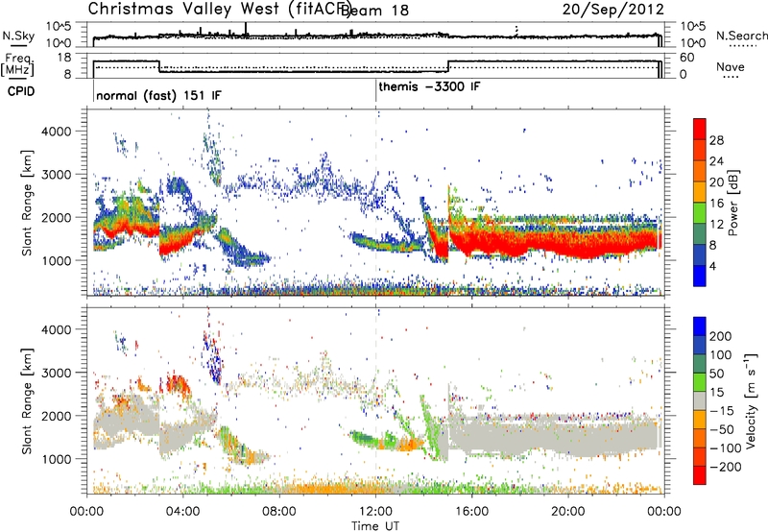Click the '60' Nave axis tick on the right
This screenshot has height=532, width=768.
(x=687, y=58)
